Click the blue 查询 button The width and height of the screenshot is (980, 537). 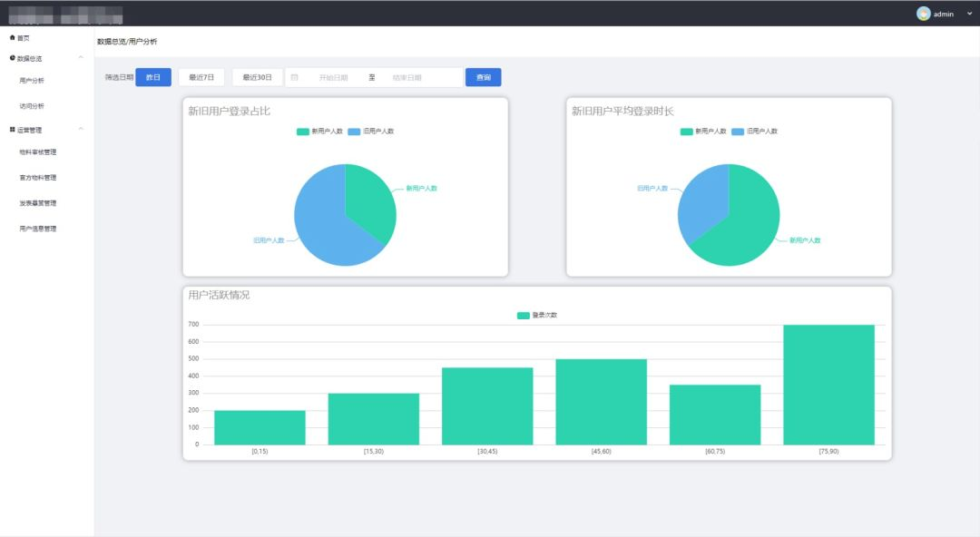point(483,77)
